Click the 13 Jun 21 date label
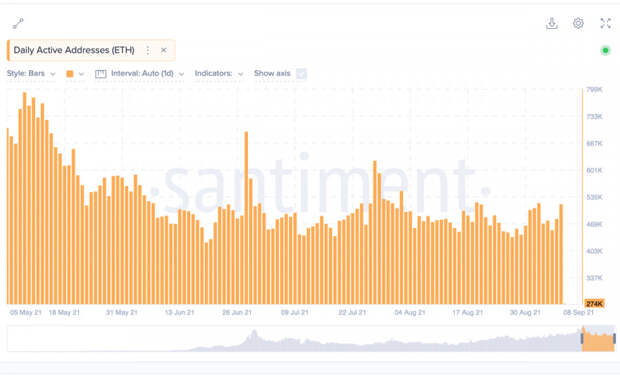 (180, 312)
